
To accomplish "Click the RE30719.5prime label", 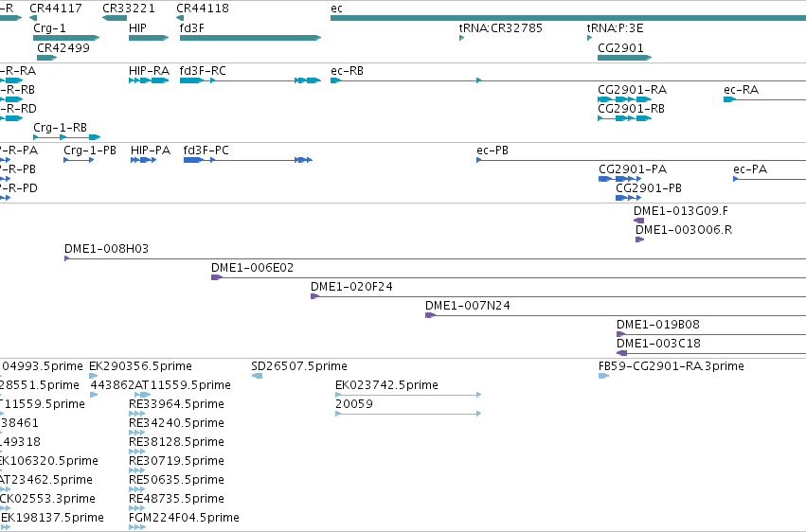I will pyautogui.click(x=176, y=461).
